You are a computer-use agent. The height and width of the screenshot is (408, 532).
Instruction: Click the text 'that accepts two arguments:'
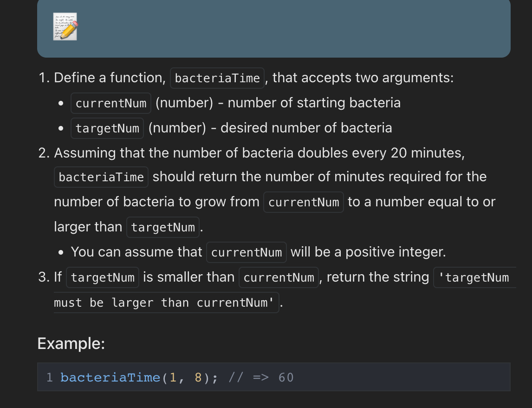[x=363, y=78]
